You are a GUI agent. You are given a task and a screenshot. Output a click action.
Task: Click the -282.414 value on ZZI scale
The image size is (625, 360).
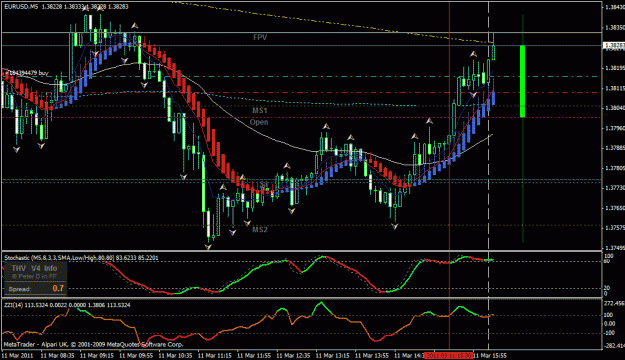click(x=614, y=346)
